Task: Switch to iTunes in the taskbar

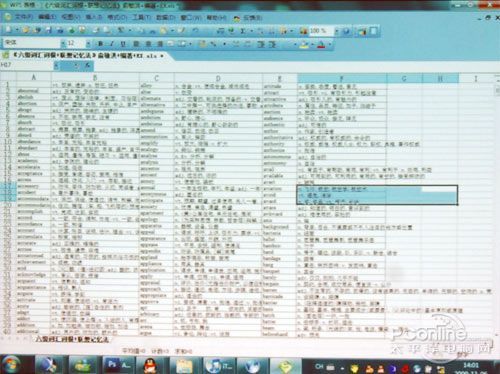Action: pos(218,366)
